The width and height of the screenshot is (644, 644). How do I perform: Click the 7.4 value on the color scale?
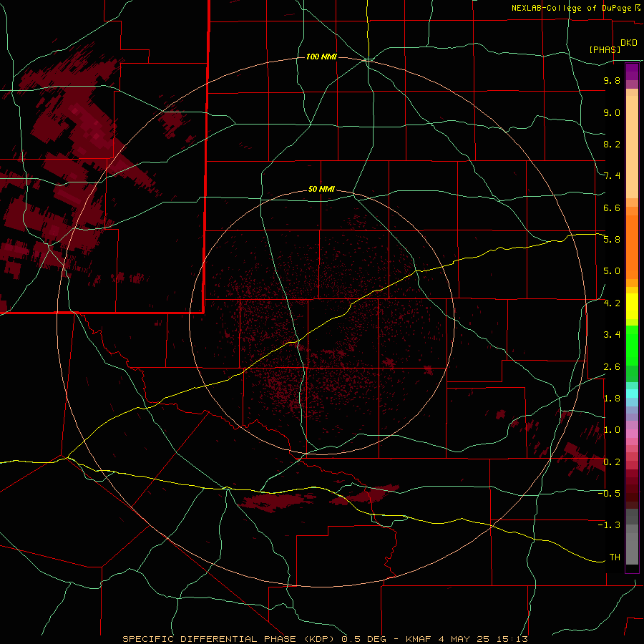(x=612, y=176)
